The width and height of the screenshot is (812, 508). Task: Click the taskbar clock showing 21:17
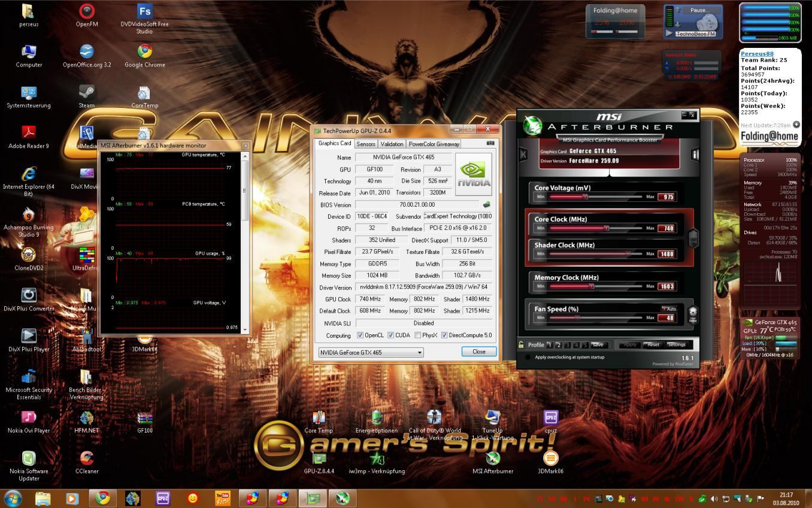tap(786, 498)
